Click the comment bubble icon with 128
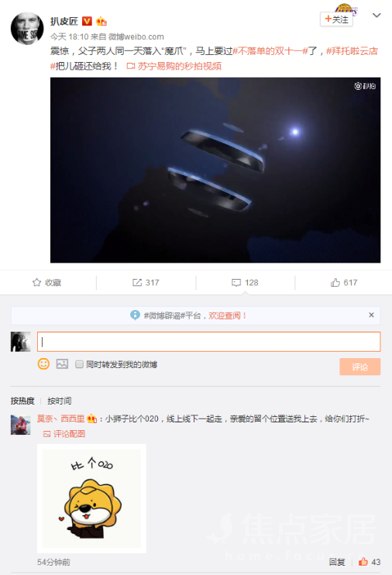 point(236,282)
